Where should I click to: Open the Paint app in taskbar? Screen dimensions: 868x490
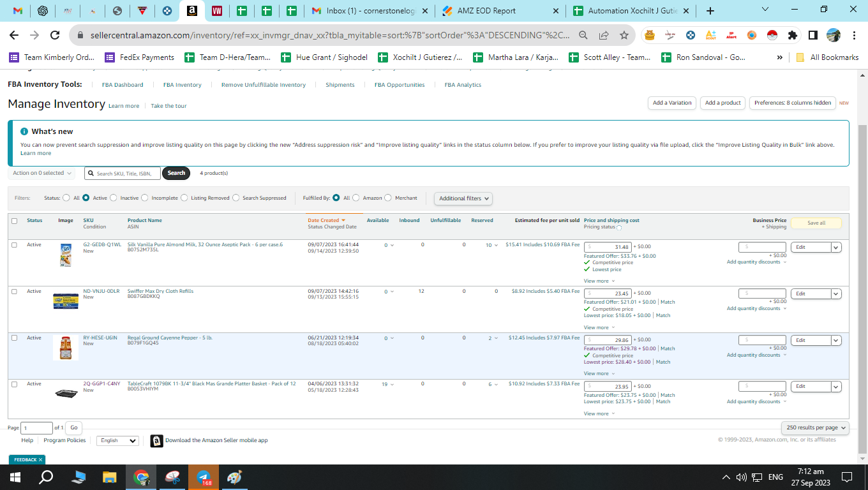click(x=235, y=477)
